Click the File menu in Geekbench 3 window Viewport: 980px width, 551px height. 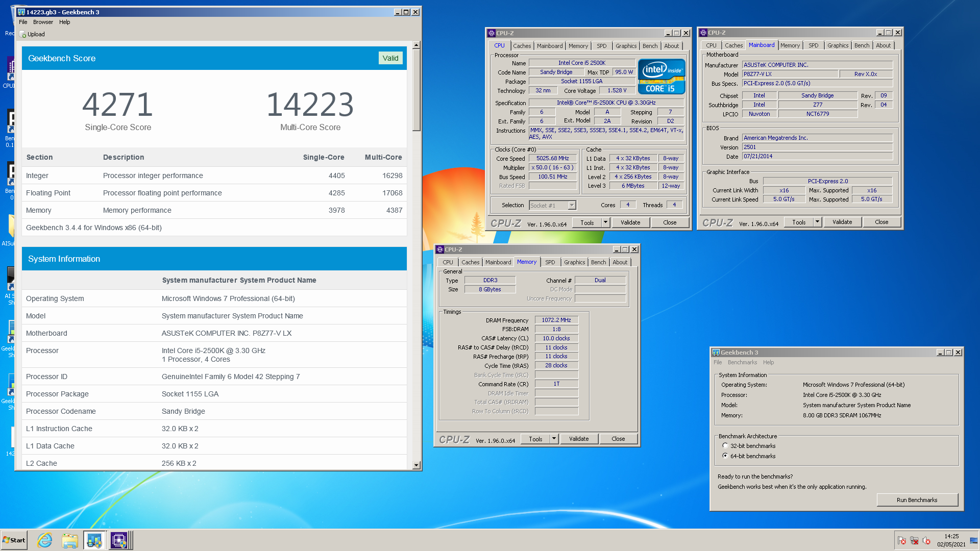[x=718, y=362]
